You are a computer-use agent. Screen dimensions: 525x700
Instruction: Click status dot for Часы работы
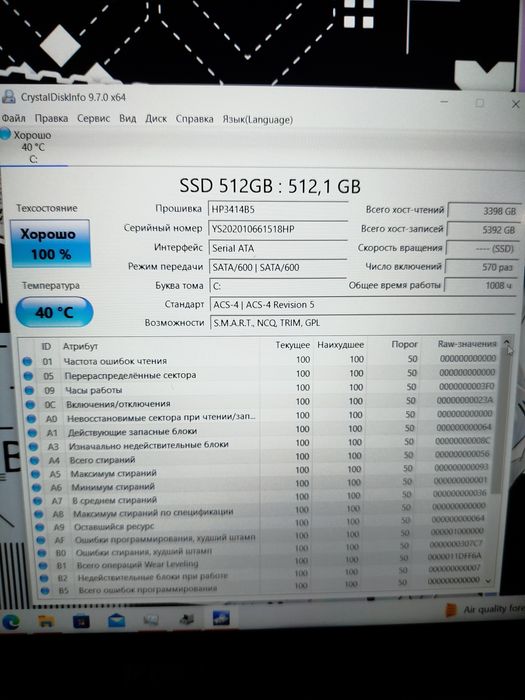click(29, 390)
